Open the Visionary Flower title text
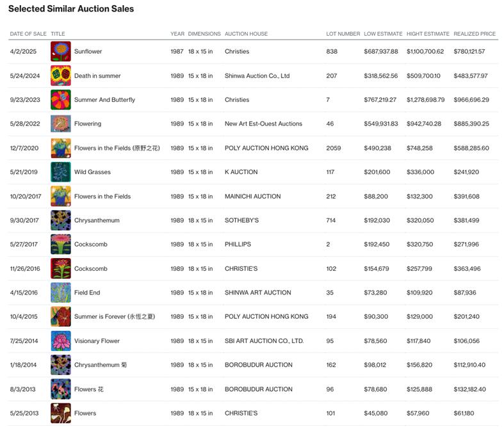Viewport: 504px width, 427px height. 97,341
